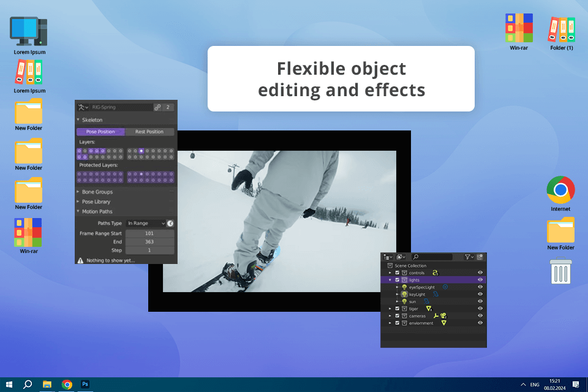Click the Frame Range Start field 101
Viewport: 588px width, 392px height.
(x=149, y=233)
